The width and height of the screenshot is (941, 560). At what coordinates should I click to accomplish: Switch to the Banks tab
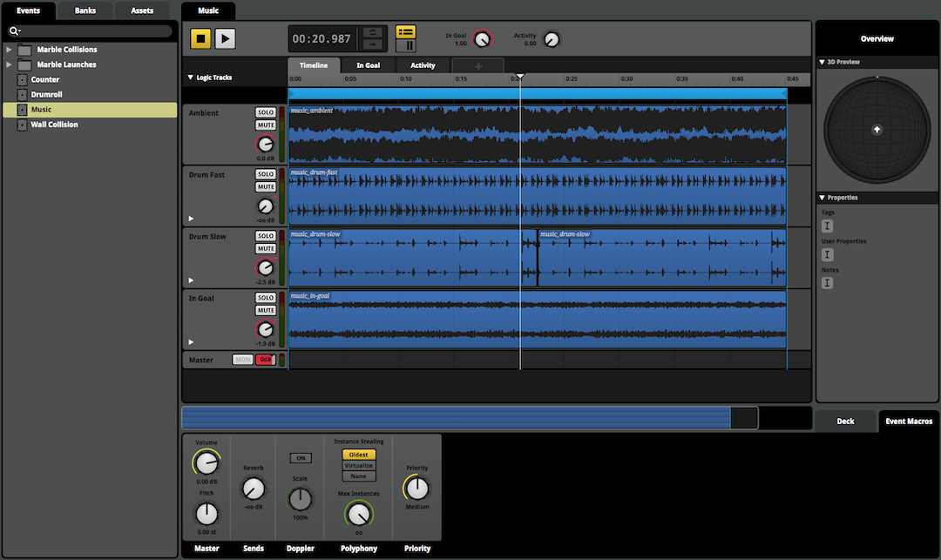pos(85,10)
